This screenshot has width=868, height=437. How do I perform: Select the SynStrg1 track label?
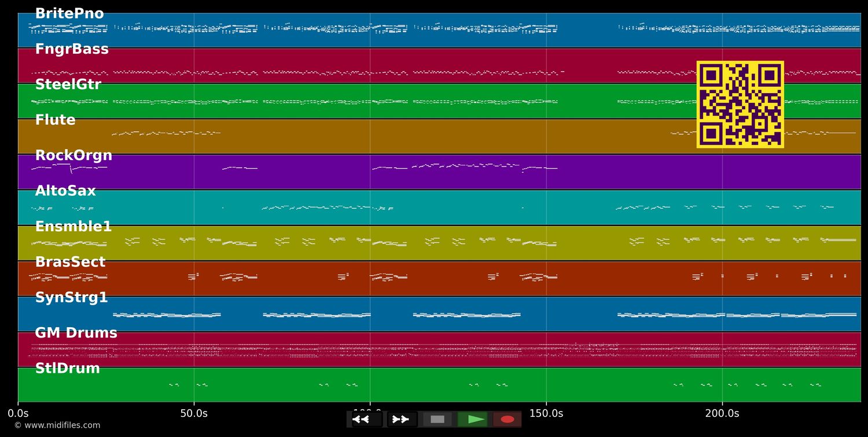(72, 298)
